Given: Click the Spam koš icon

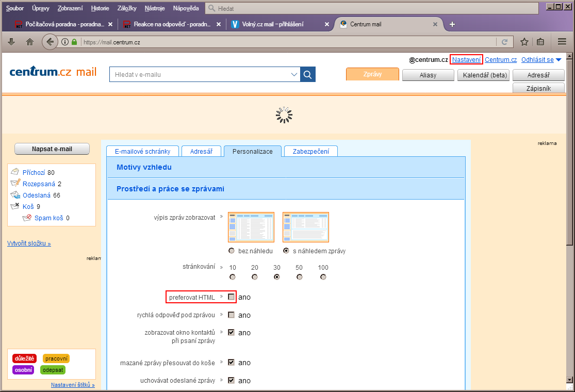Looking at the screenshot, I should pos(27,218).
